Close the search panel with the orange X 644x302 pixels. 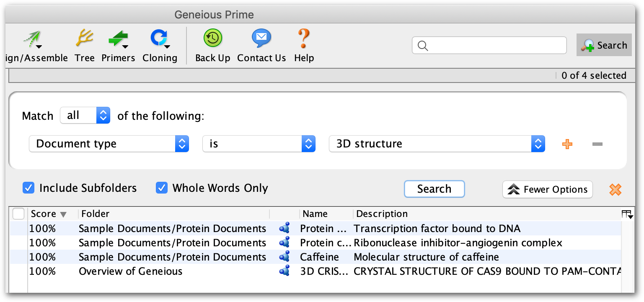[616, 189]
